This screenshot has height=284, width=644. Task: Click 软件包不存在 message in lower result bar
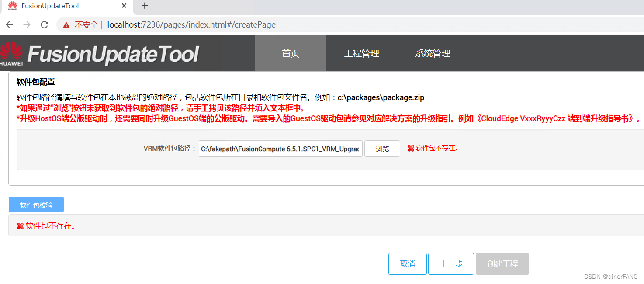pos(50,226)
